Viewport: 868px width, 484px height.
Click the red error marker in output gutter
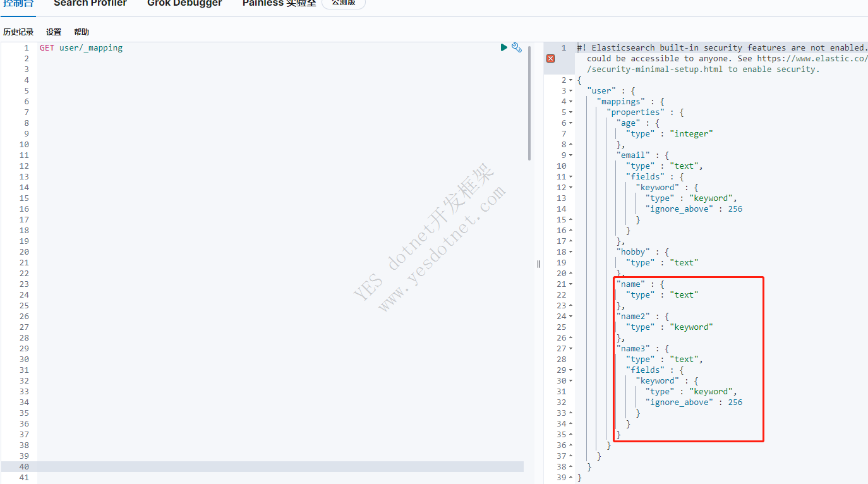click(x=550, y=58)
